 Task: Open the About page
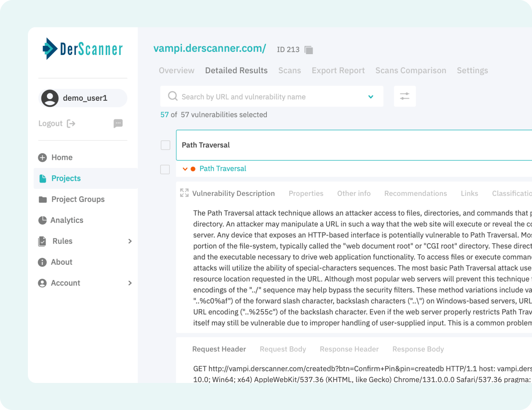point(62,262)
